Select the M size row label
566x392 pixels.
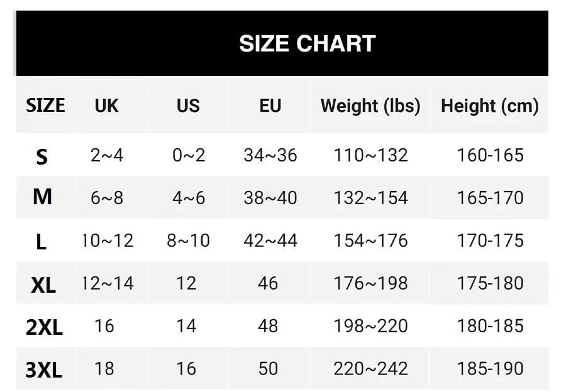tap(42, 197)
